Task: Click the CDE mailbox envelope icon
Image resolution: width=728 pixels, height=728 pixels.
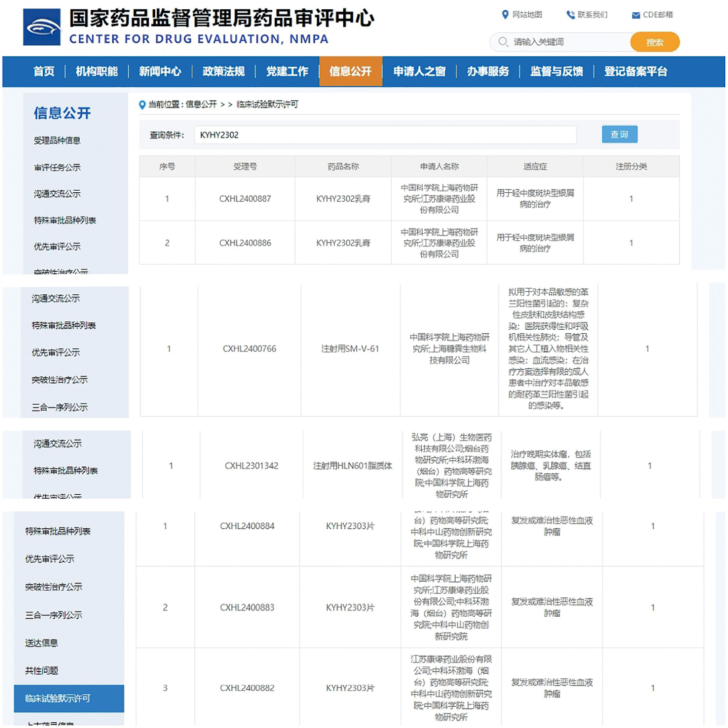Action: pyautogui.click(x=636, y=15)
